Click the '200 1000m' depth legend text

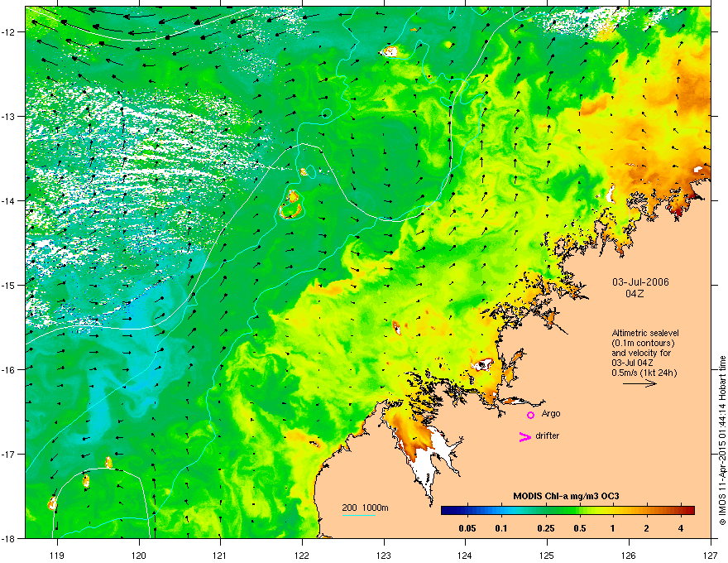[365, 508]
